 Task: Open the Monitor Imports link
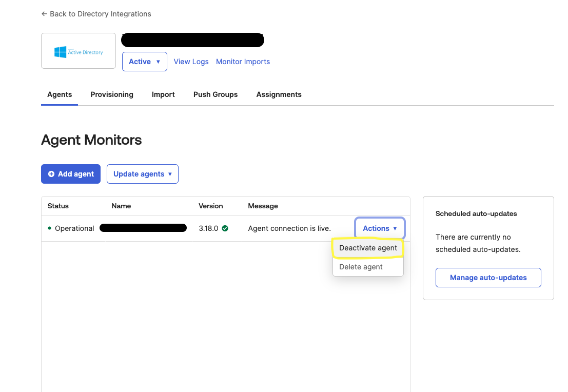(x=243, y=62)
